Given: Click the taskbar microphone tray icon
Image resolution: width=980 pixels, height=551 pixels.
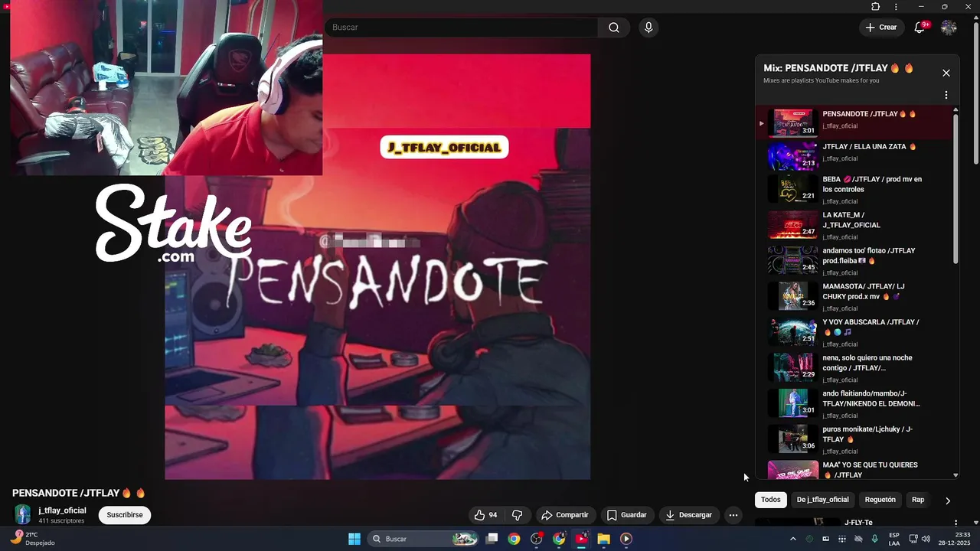Looking at the screenshot, I should pos(874,539).
